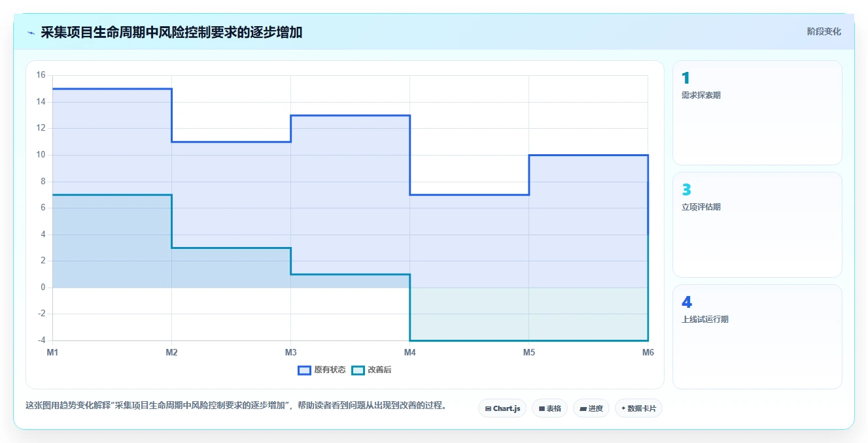Select the Chart.js tag chip
Screen dimensions: 868x443
click(502, 408)
